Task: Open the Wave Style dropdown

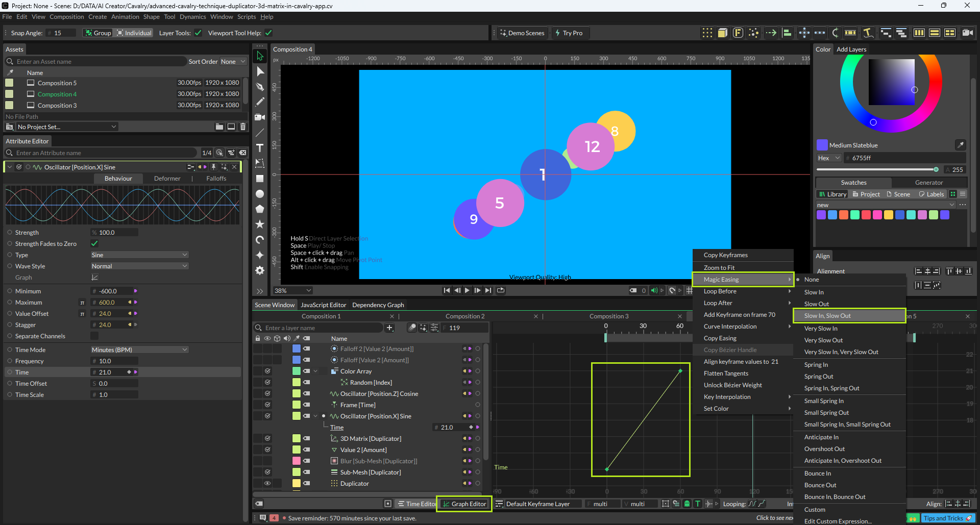Action: 139,266
